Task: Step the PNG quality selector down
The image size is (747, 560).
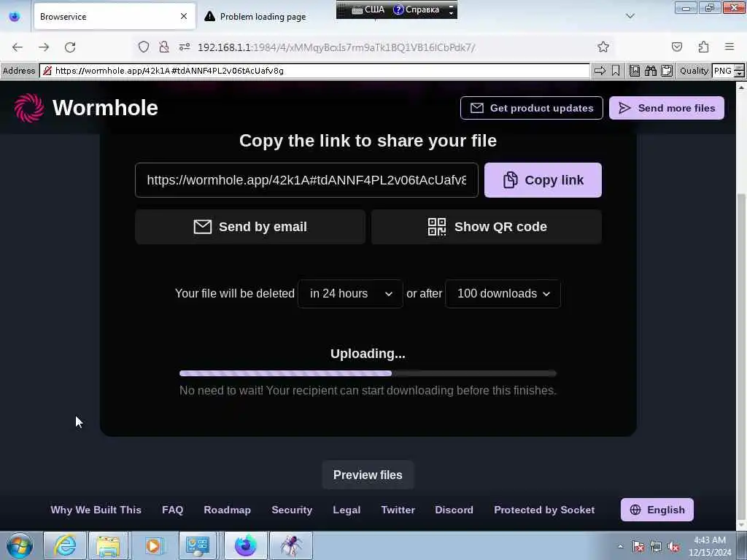Action: pos(740,74)
